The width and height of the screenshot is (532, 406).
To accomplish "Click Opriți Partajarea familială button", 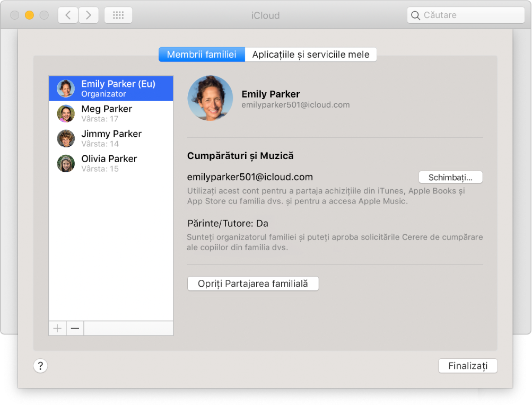I will click(253, 284).
